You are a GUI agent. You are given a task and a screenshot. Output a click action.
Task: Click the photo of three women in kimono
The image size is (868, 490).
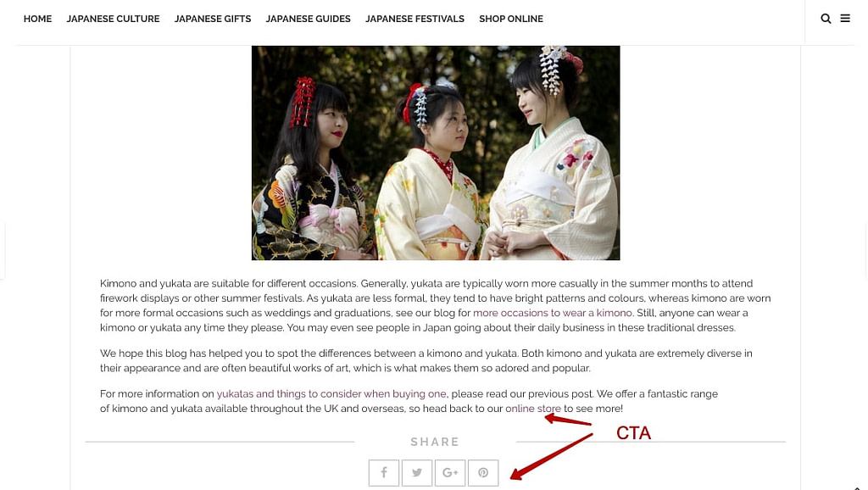point(436,153)
